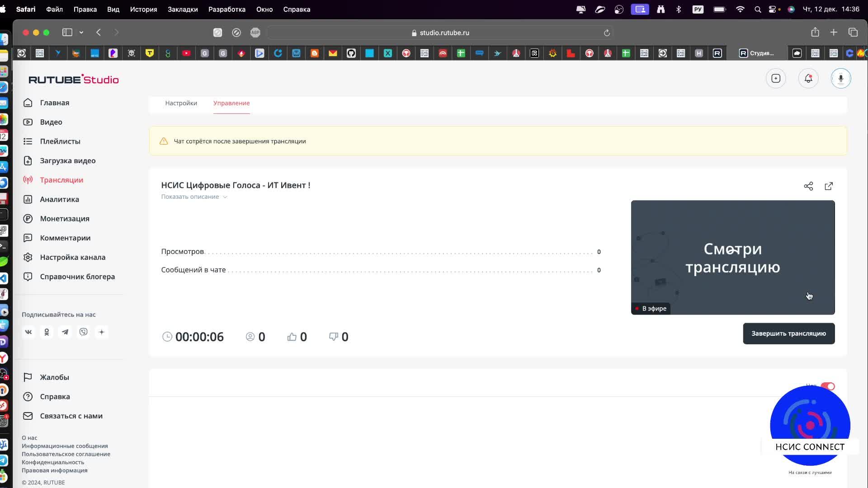Open the YouTube bookmark favicon

point(186,53)
